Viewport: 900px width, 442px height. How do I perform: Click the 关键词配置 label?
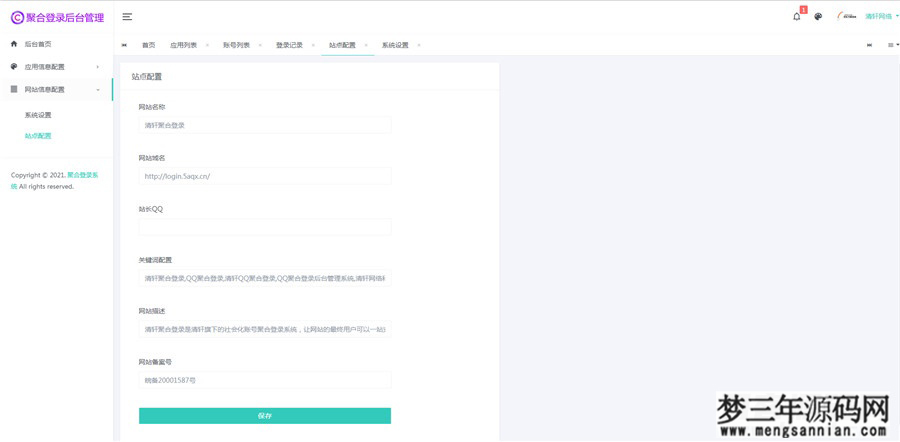pyautogui.click(x=156, y=260)
